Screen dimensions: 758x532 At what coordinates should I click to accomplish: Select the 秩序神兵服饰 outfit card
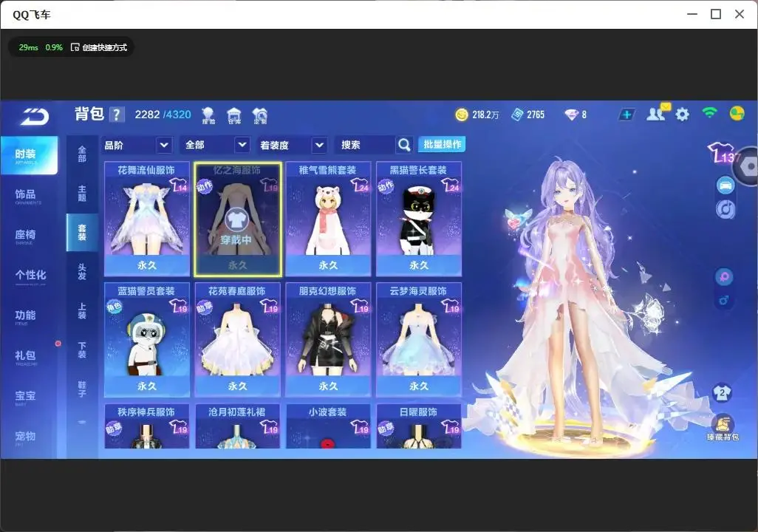coord(147,426)
